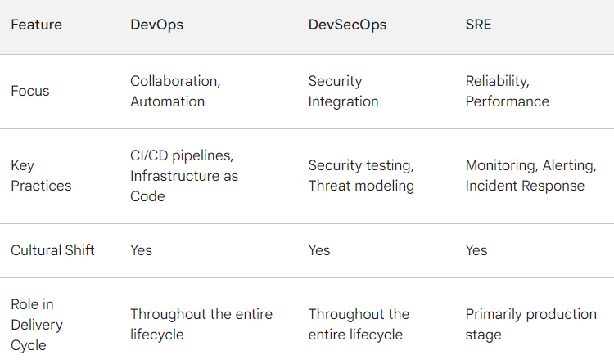
Task: Select the DevSecOps column header
Action: 347,25
